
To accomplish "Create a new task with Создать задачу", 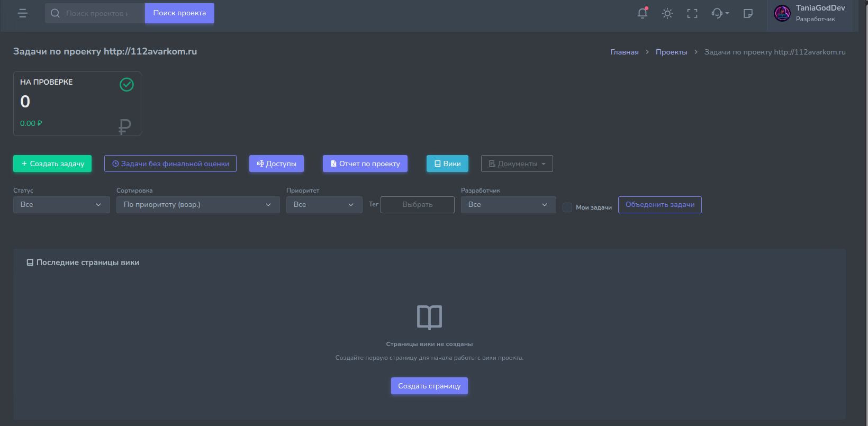I will (52, 164).
